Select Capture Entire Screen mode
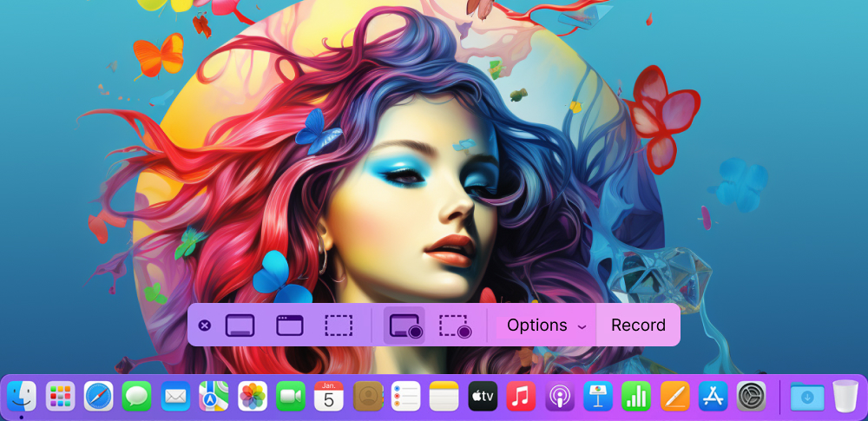This screenshot has height=421, width=868. click(240, 326)
